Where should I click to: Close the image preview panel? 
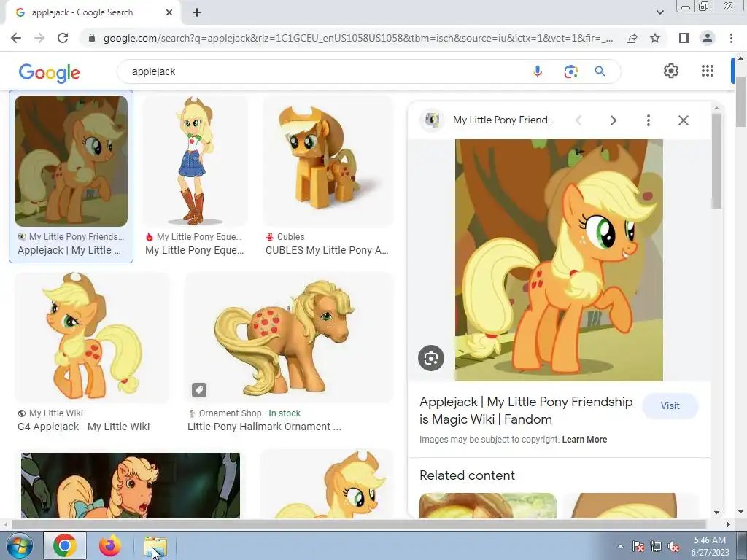683,120
